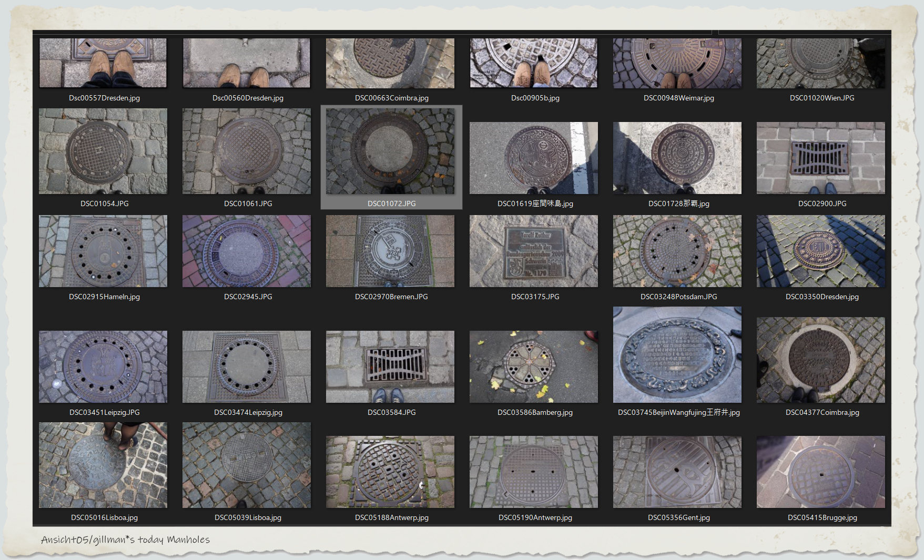Screen dimensions: 924x560
Task: Select DSC05190Antwerp.jpg thumbnail
Action: (534, 472)
